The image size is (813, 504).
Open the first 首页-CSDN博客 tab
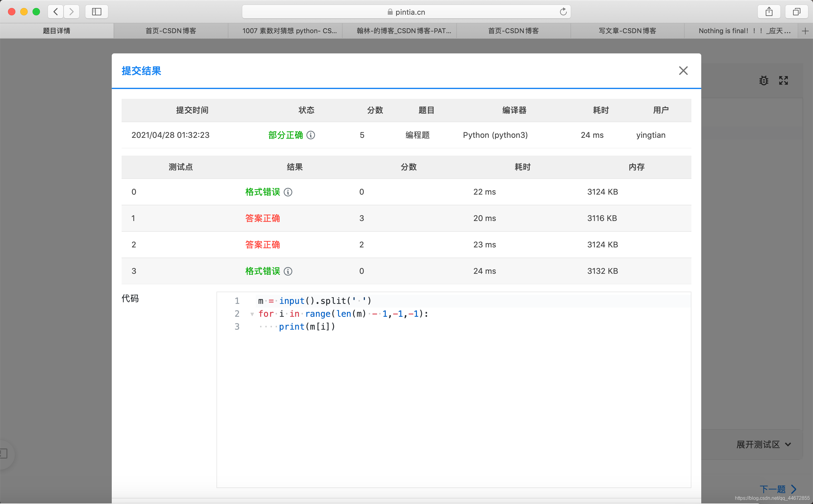coord(171,31)
